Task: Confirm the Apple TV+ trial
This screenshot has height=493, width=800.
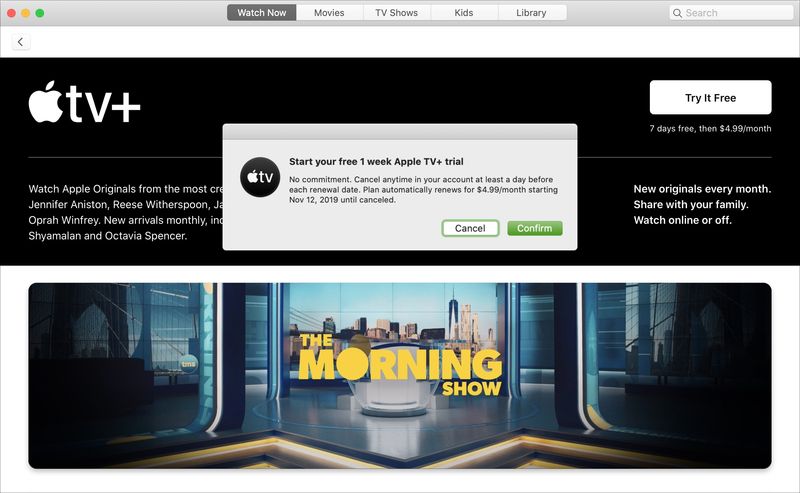Action: coord(535,228)
